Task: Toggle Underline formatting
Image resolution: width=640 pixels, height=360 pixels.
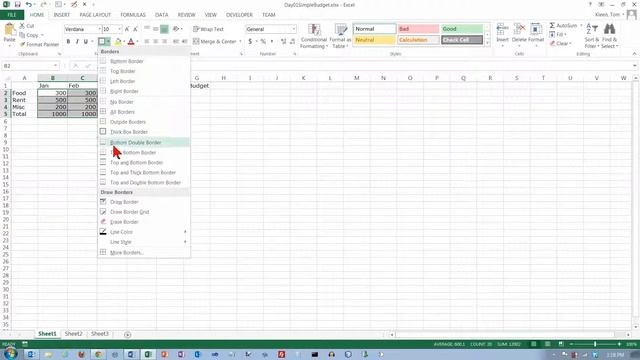Action: 86,41
